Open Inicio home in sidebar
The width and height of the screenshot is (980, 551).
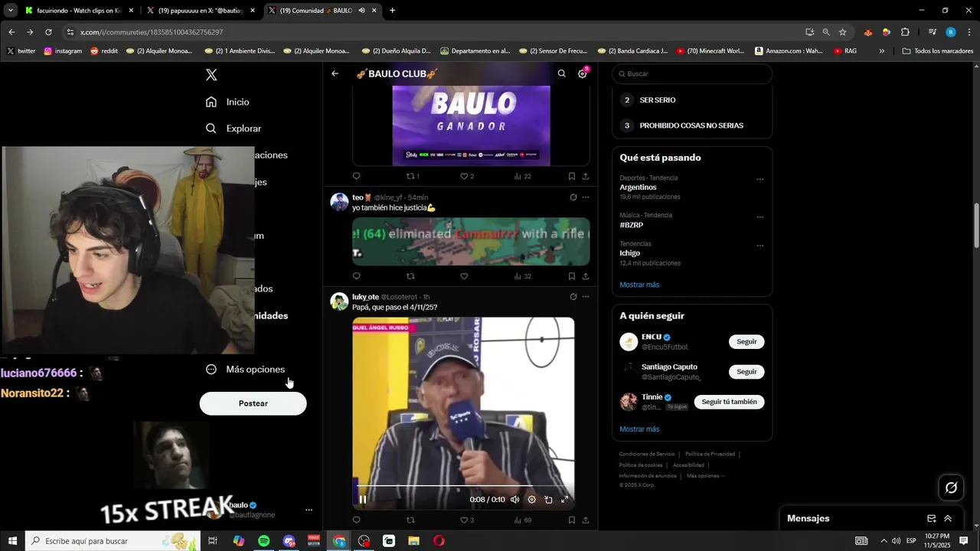pos(227,102)
